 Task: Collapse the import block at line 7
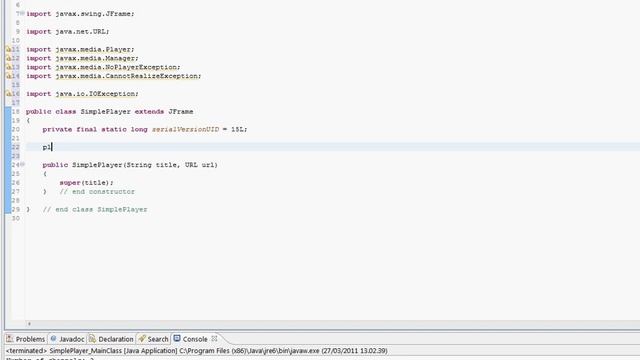pyautogui.click(x=22, y=13)
